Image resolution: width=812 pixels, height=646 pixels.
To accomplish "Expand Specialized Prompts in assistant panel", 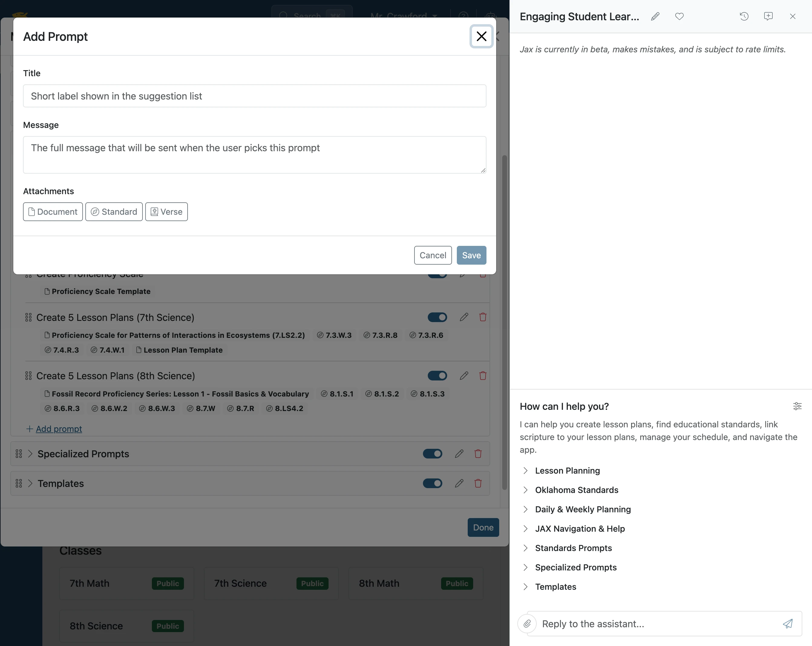I will click(x=570, y=567).
